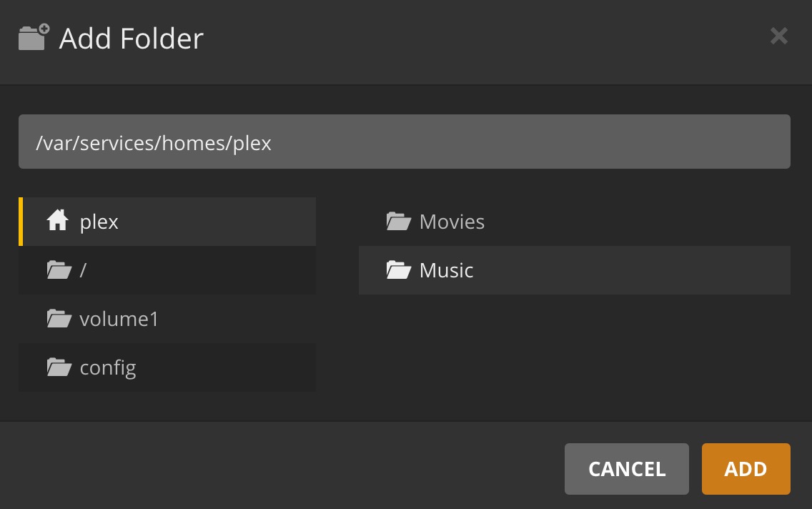Select the root "/" location label

(x=83, y=270)
